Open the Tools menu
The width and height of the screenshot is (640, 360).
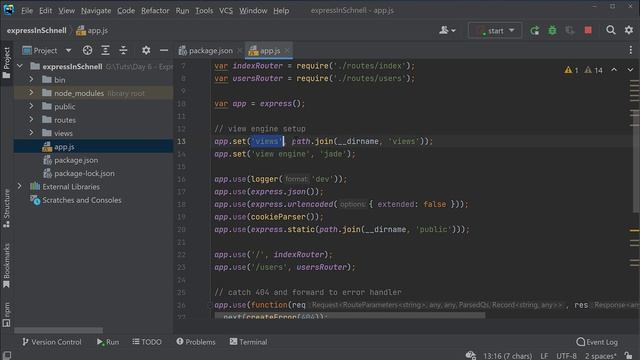click(x=204, y=11)
